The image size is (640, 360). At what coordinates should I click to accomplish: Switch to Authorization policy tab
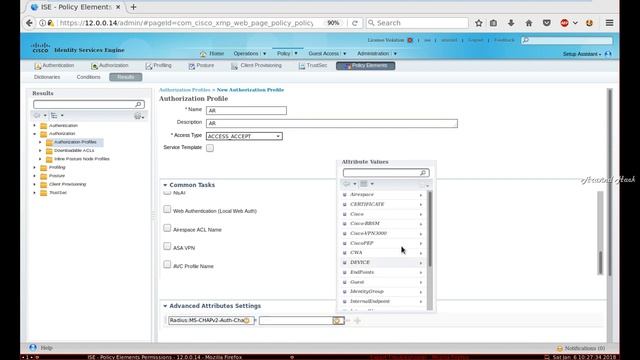click(109, 66)
